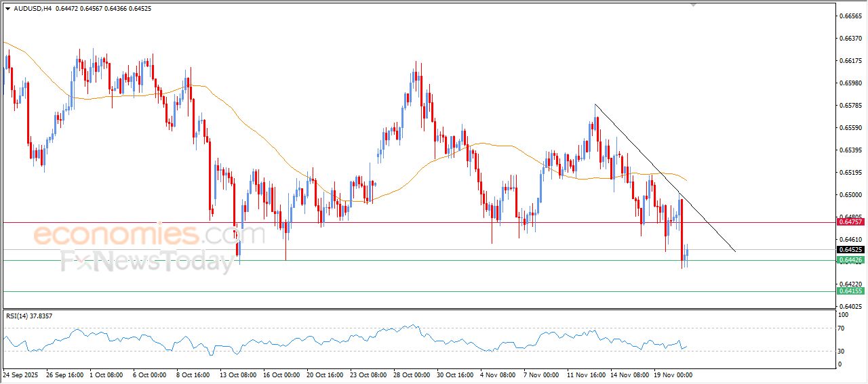Viewport: 868px width, 384px height.
Task: Click the small triangle beside AUDUSD,H4 title
Action: click(7, 8)
